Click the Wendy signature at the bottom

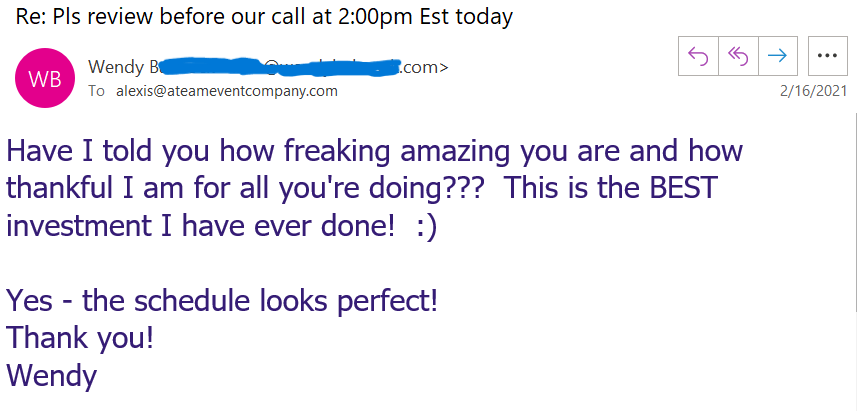(51, 377)
